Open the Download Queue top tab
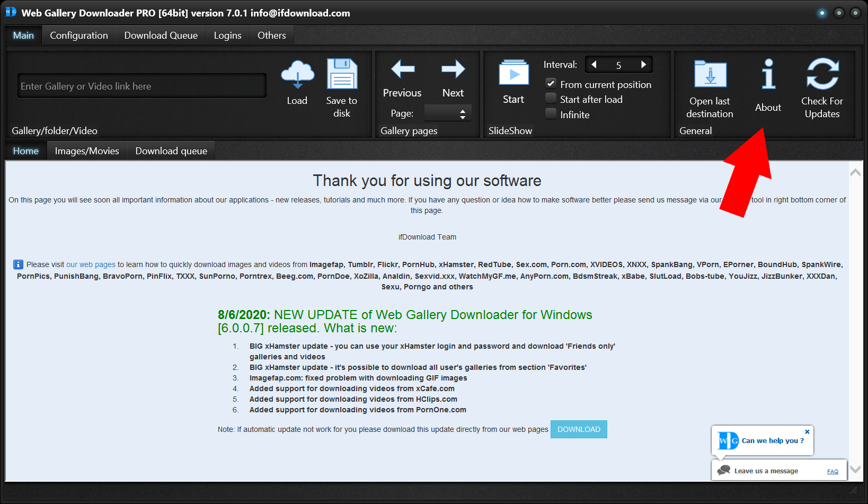This screenshot has width=868, height=504. point(161,36)
